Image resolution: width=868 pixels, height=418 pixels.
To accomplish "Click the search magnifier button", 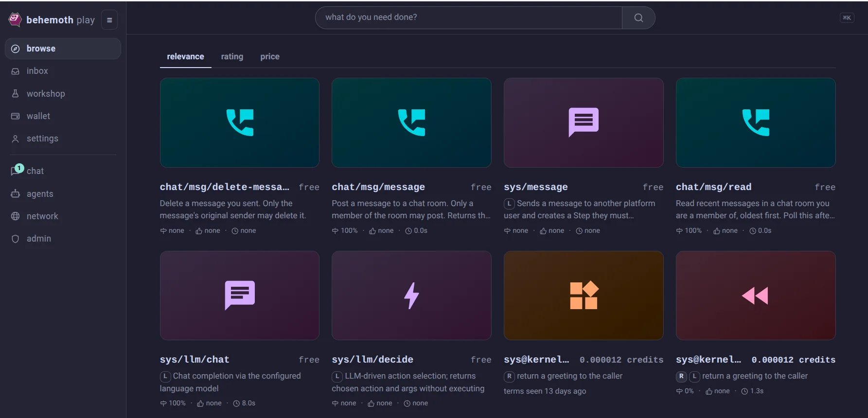I will coord(638,17).
